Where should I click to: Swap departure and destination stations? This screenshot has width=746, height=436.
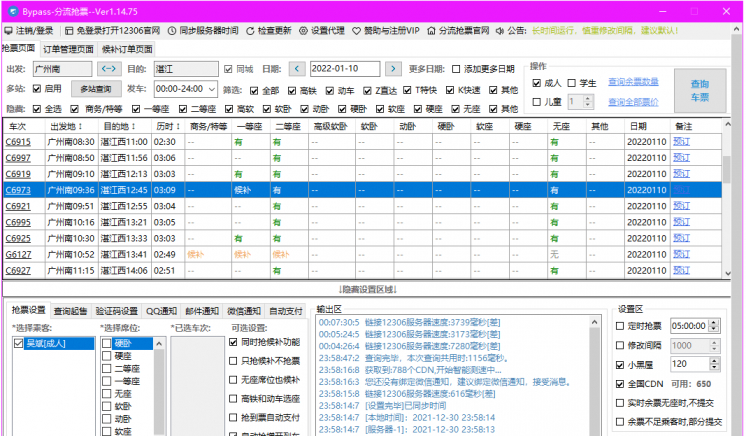(x=108, y=69)
